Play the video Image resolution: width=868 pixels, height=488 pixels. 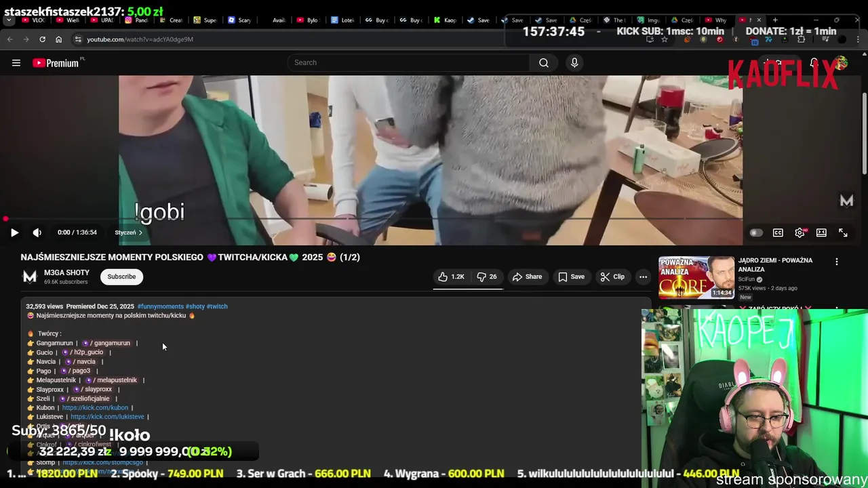click(14, 232)
